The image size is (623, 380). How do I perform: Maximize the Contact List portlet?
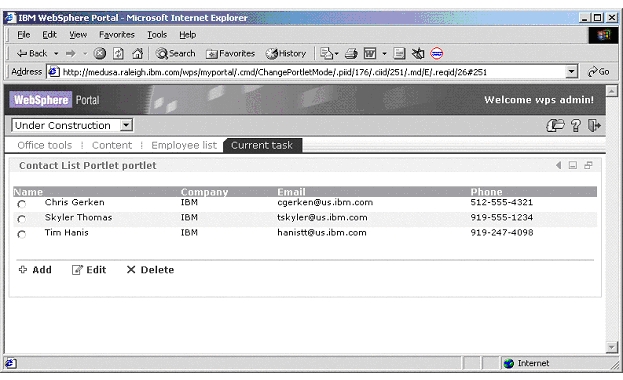click(588, 165)
